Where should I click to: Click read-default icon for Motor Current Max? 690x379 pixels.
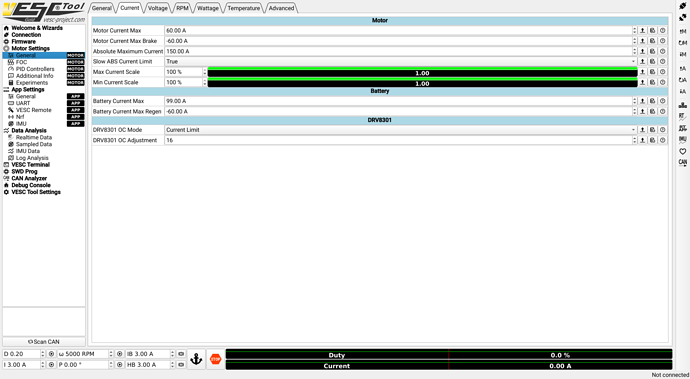(x=653, y=30)
